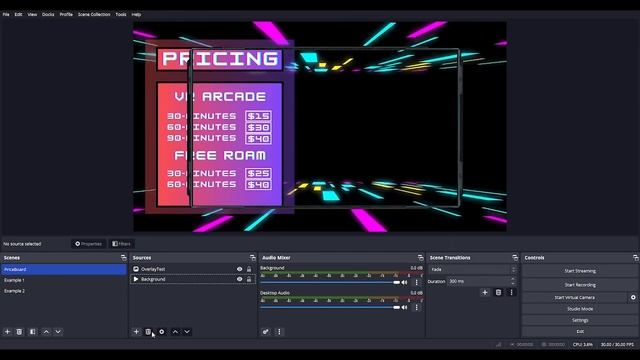Enable Studio Mode
This screenshot has height=360, width=640.
pyautogui.click(x=580, y=309)
